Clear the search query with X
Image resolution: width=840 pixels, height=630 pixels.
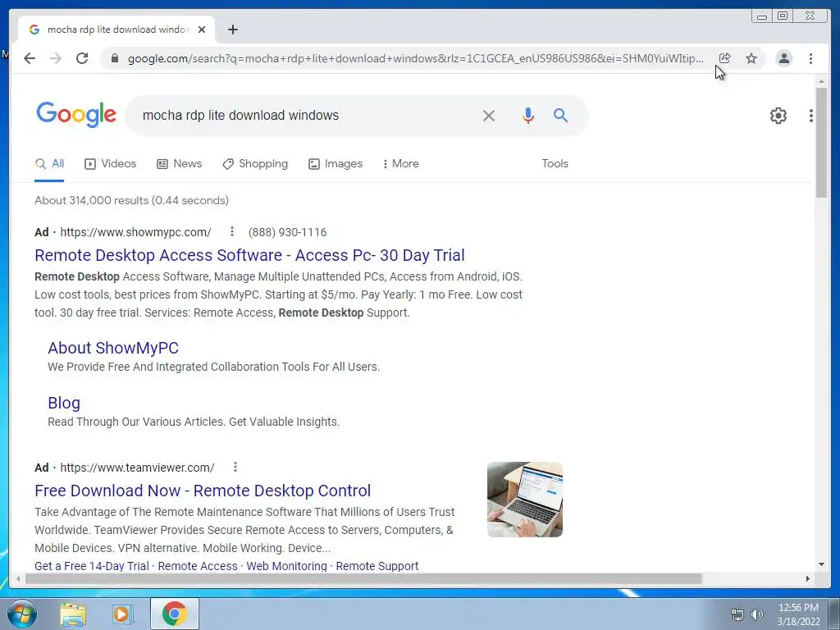pos(489,115)
